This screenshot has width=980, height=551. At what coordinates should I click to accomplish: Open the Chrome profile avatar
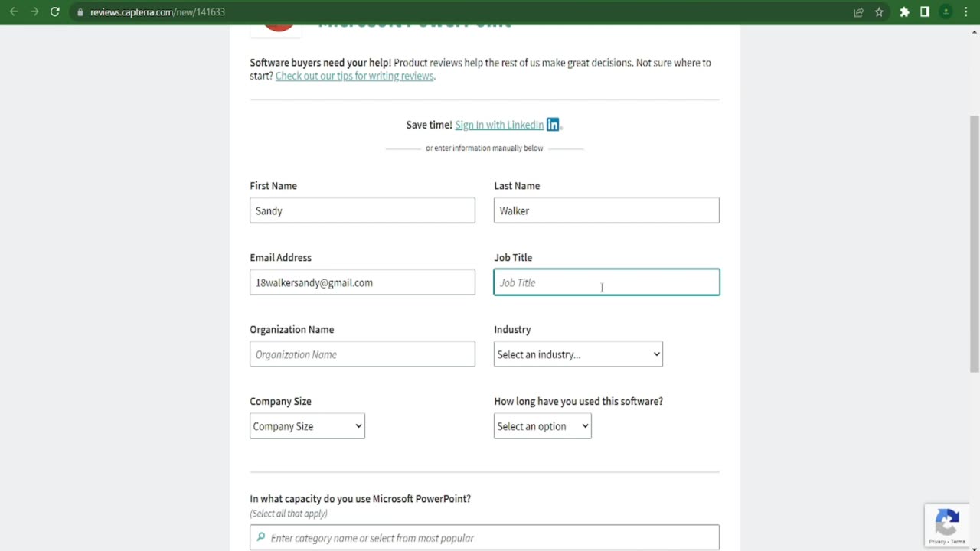946,11
